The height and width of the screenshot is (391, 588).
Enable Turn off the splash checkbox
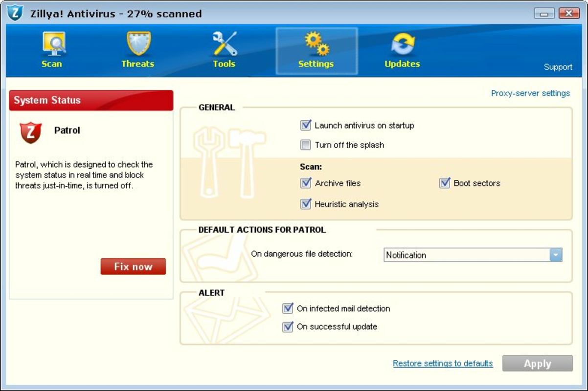coord(306,145)
